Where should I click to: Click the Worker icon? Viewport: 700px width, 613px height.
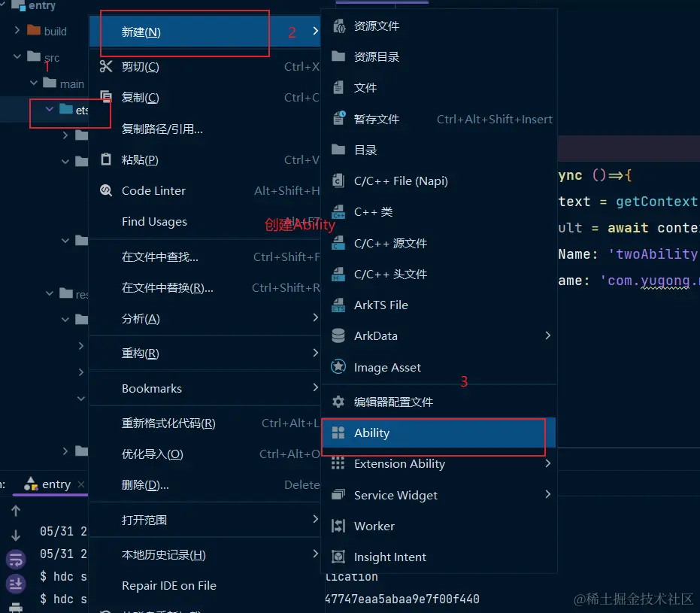point(338,526)
